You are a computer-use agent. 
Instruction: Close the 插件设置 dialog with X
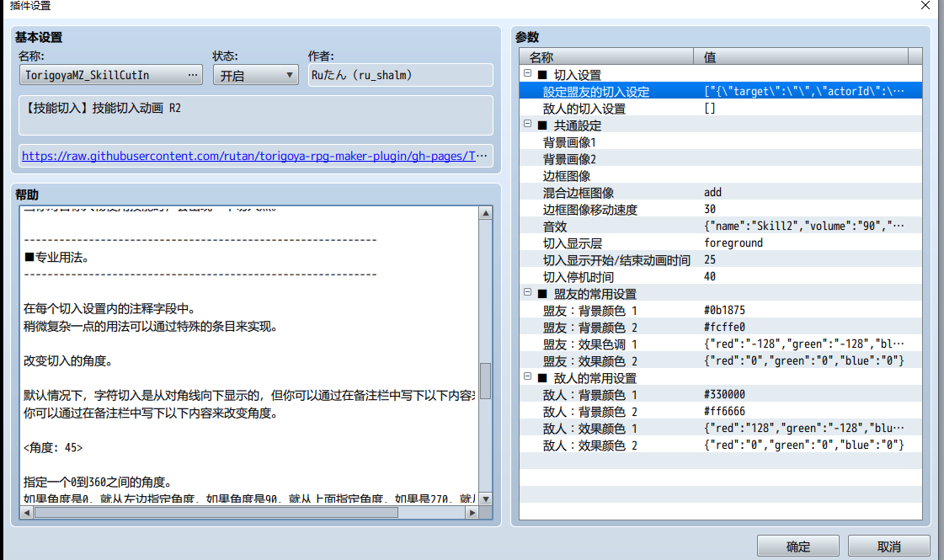coord(925,5)
